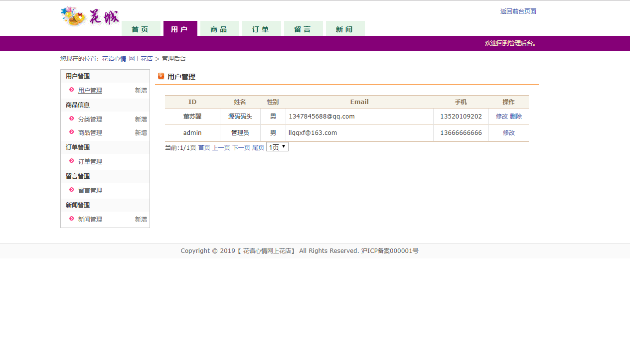Viewport: 630px width, 364px height.
Task: Click the flower shop logo image
Action: [90, 16]
